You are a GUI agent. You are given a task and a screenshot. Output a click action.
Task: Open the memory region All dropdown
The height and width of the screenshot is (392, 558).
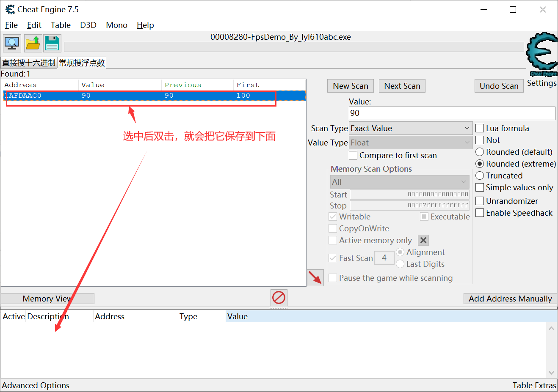(x=400, y=182)
